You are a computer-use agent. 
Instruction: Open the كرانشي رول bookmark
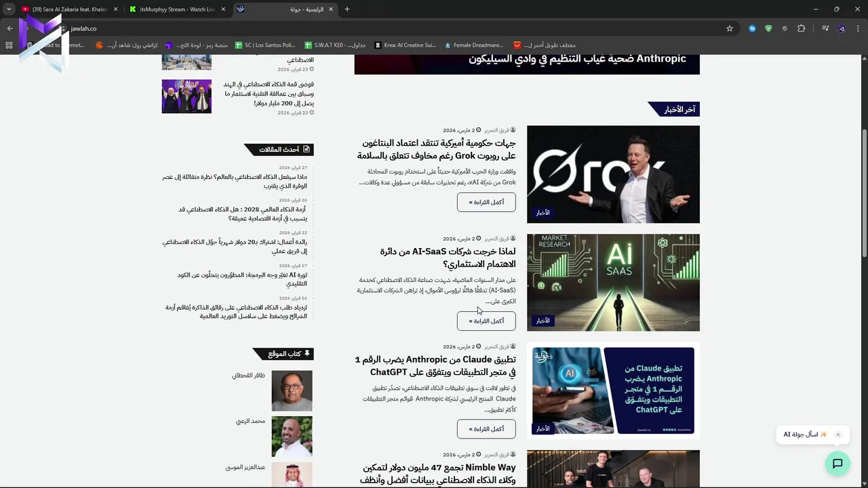[x=126, y=45]
